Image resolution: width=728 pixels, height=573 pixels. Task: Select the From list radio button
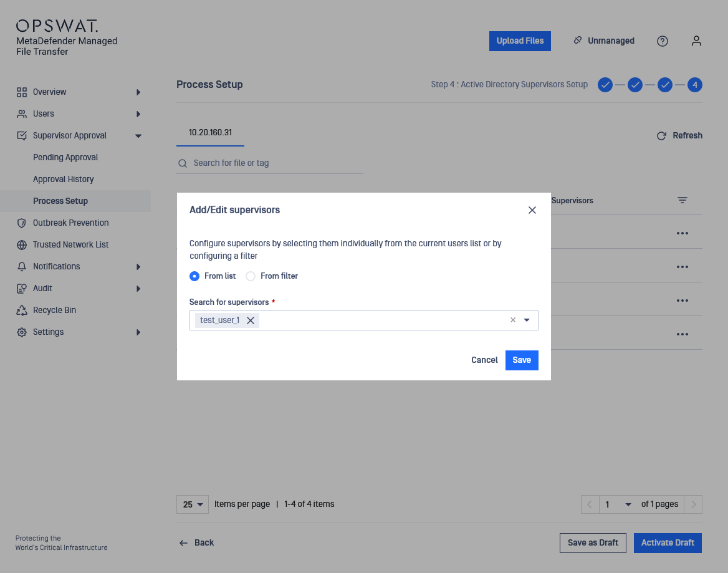coord(194,276)
